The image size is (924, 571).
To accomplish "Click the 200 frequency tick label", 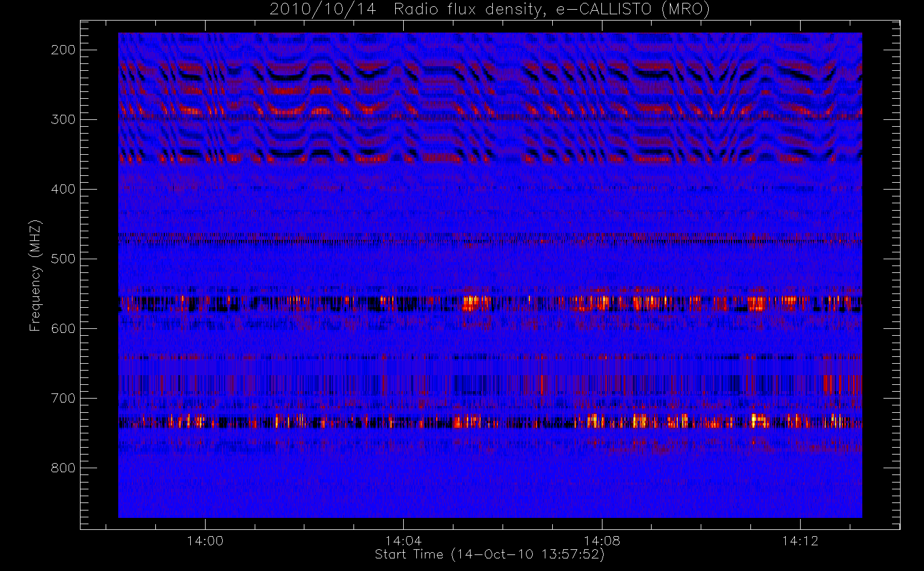I will click(63, 50).
